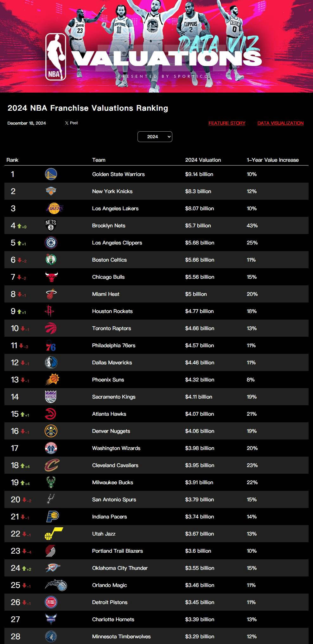This screenshot has height=644, width=313.
Task: Click the Golden State Warriors logo
Action: 51,174
